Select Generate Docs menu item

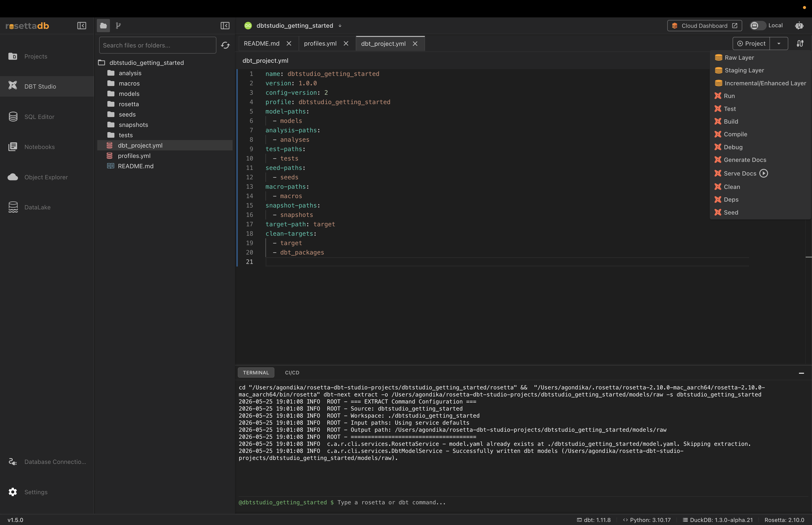click(760, 160)
